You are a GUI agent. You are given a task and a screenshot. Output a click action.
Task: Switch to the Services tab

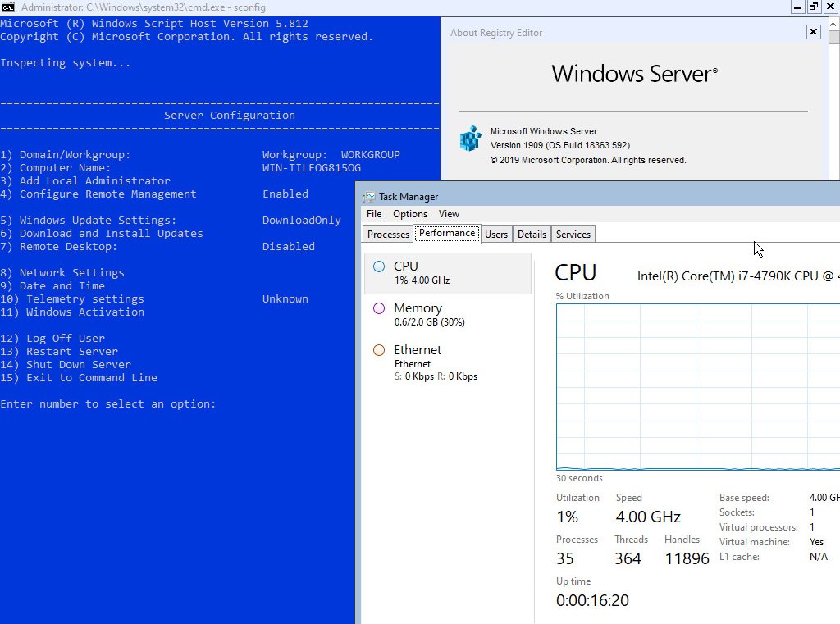(573, 234)
